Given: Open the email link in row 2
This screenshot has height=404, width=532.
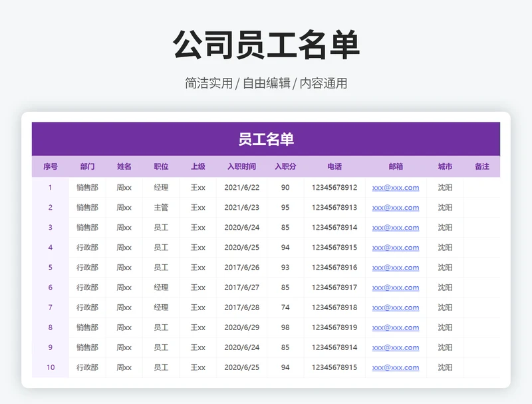Looking at the screenshot, I should click(396, 208).
